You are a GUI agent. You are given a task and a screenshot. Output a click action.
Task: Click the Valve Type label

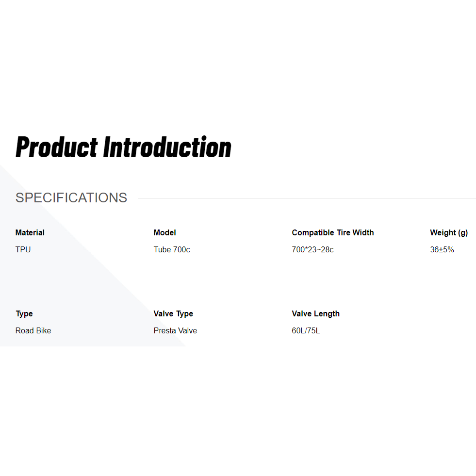(x=173, y=314)
